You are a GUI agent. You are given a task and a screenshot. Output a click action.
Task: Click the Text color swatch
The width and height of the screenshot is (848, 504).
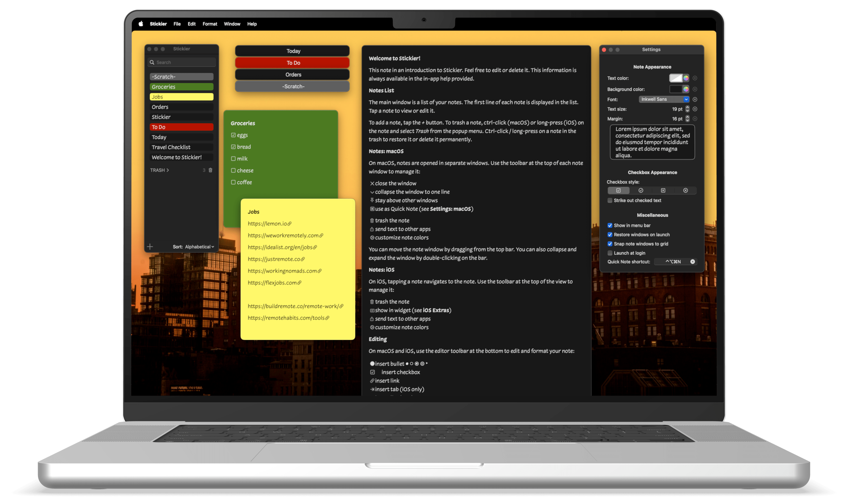click(x=676, y=78)
